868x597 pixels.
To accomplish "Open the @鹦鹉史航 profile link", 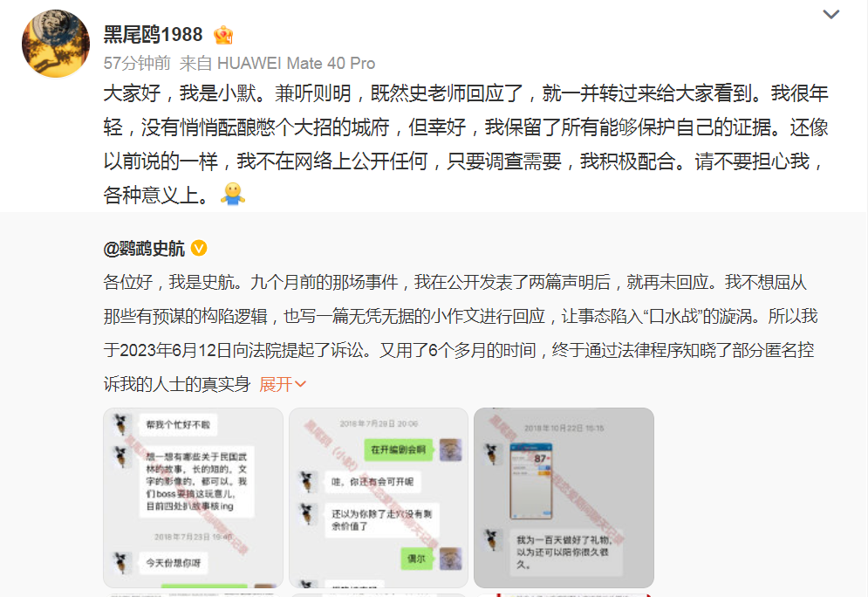I will click(144, 249).
